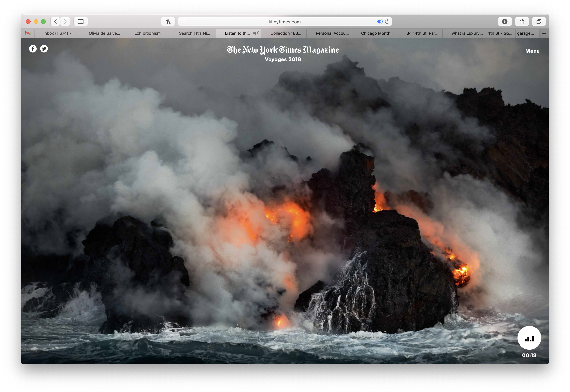Click the Share toolbar icon
570x392 pixels.
tap(522, 22)
